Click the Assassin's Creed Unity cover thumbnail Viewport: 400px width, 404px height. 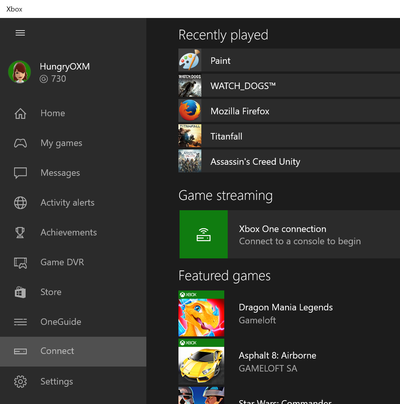pos(190,161)
